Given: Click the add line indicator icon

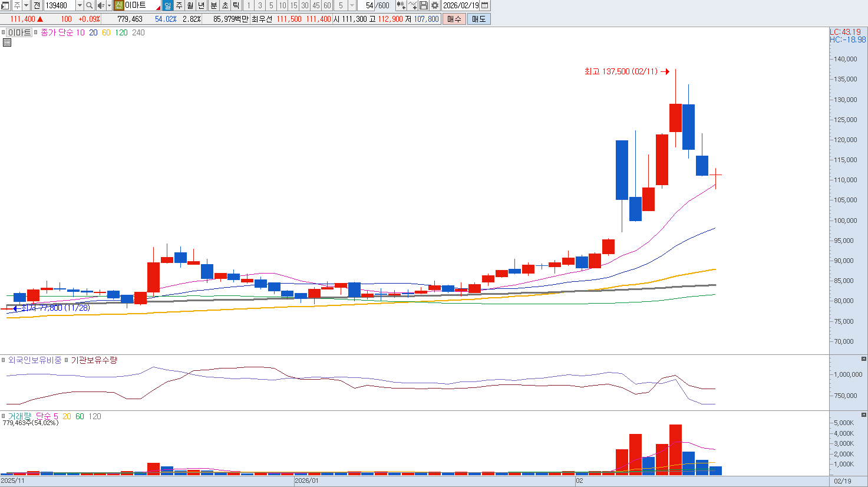Looking at the screenshot, I should pyautogui.click(x=412, y=5).
